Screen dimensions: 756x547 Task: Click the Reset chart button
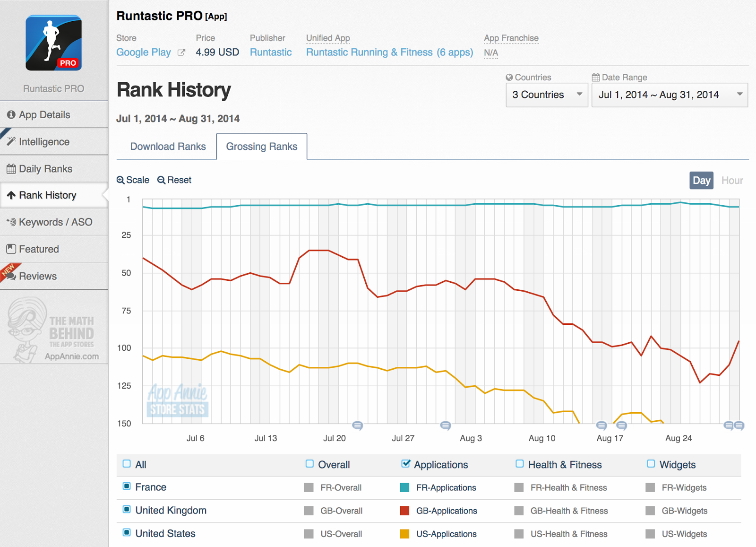click(x=174, y=180)
